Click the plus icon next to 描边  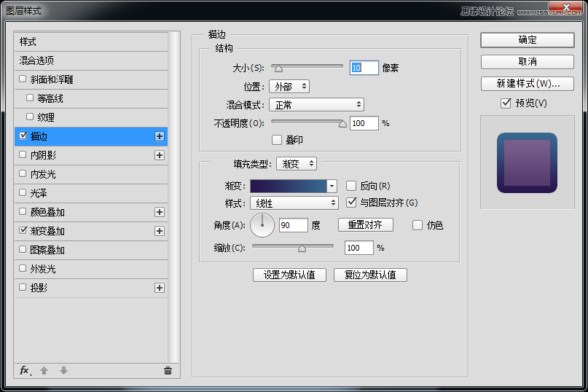point(160,136)
